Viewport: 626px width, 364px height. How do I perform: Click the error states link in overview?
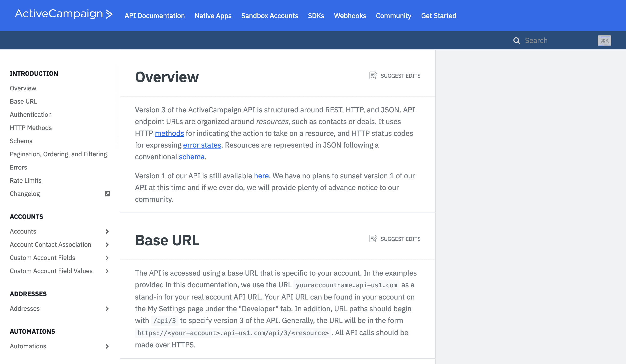click(x=202, y=145)
